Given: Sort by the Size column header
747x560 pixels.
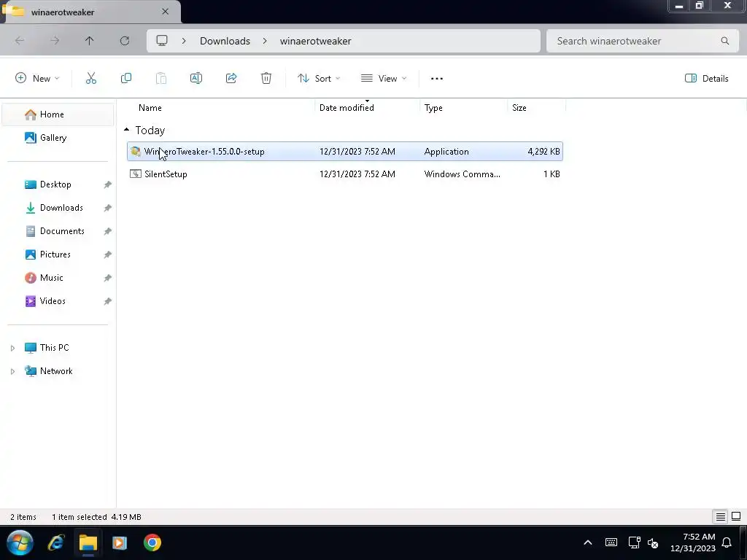Looking at the screenshot, I should pos(519,108).
